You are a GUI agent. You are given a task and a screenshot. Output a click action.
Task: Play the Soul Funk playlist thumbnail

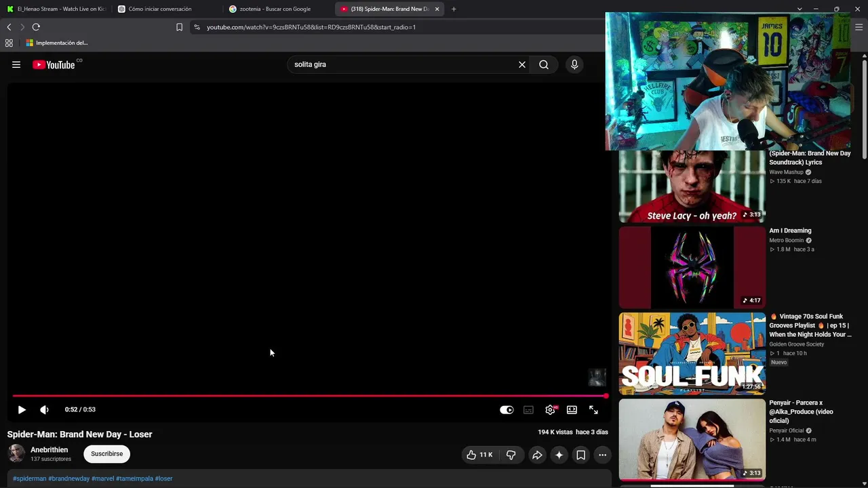click(692, 353)
